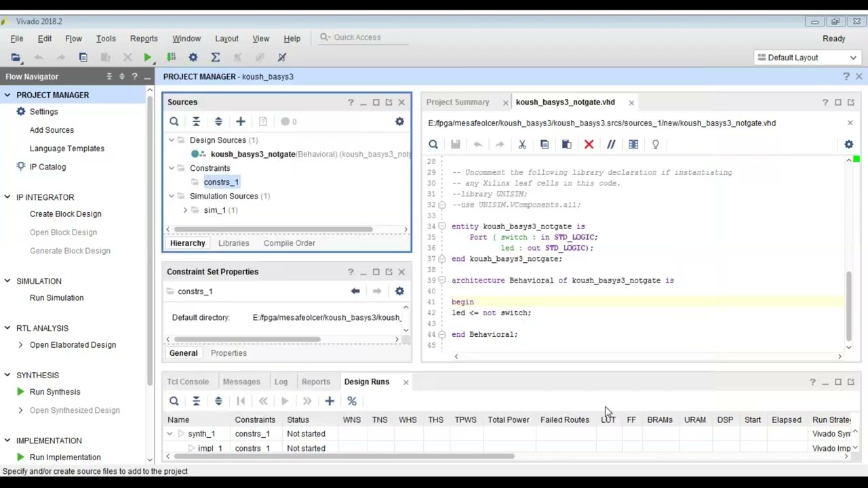
Task: Open the Messages tab
Action: (241, 382)
